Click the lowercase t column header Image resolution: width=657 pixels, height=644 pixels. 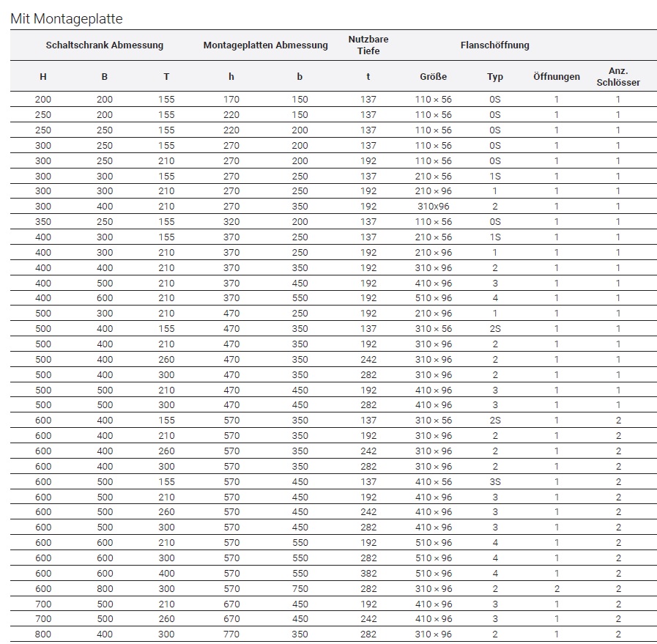pos(368,77)
